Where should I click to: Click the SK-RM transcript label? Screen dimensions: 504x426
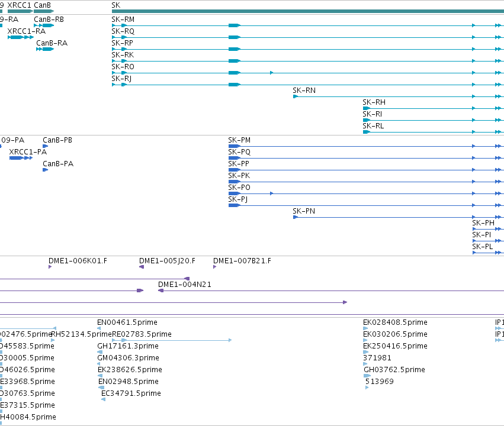click(123, 20)
